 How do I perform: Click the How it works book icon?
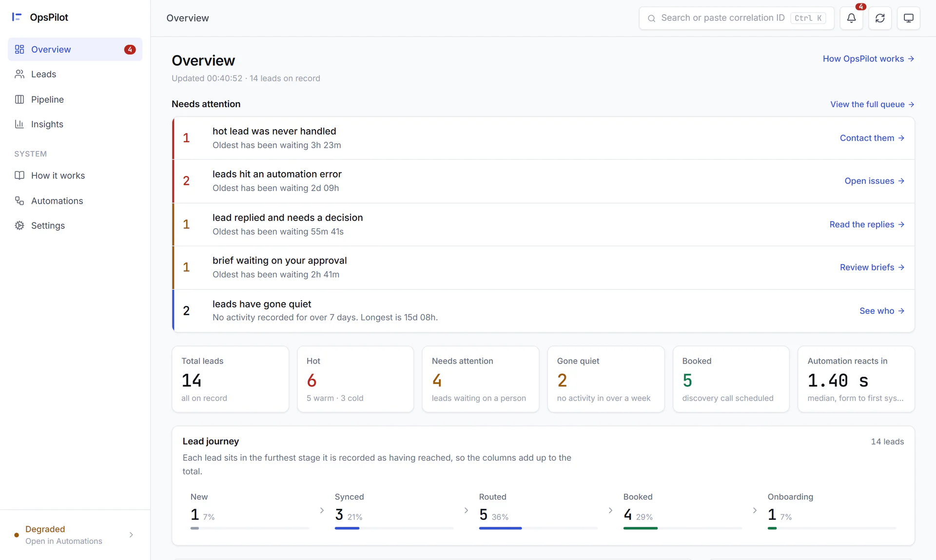[19, 175]
